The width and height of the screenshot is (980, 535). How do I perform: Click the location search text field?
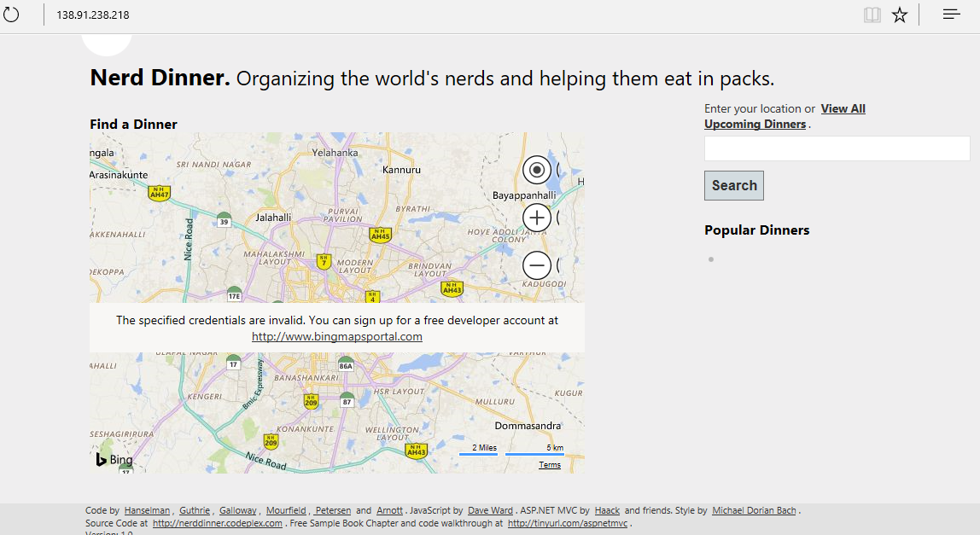pos(837,148)
